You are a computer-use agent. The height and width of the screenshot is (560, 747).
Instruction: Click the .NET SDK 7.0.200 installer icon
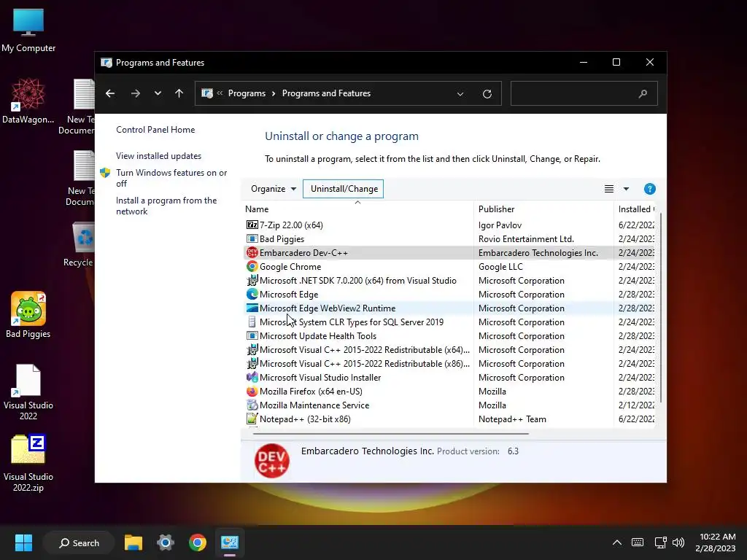point(252,280)
